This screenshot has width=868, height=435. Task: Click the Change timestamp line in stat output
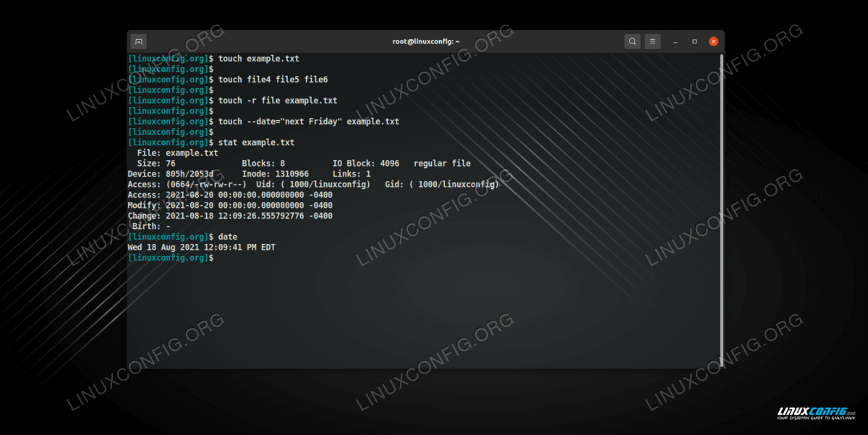[x=230, y=216]
